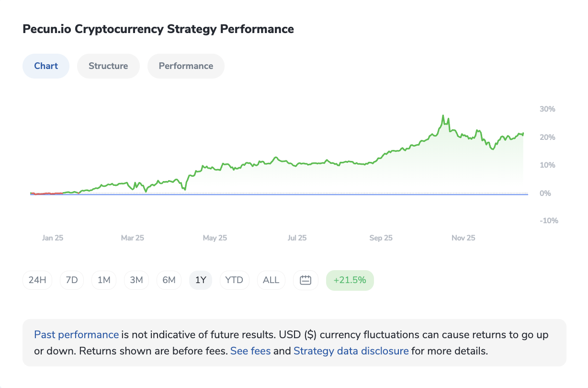Show the ALL time range
This screenshot has width=588, height=388.
pyautogui.click(x=271, y=280)
